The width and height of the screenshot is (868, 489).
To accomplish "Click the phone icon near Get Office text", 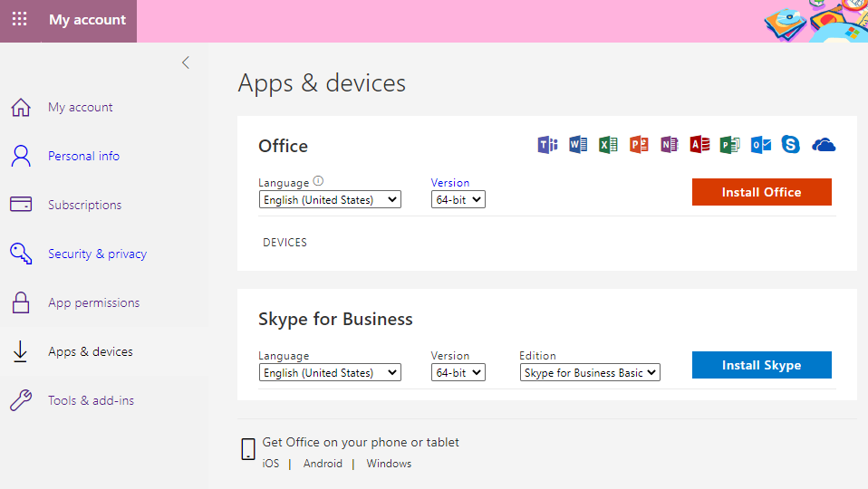I will click(248, 449).
